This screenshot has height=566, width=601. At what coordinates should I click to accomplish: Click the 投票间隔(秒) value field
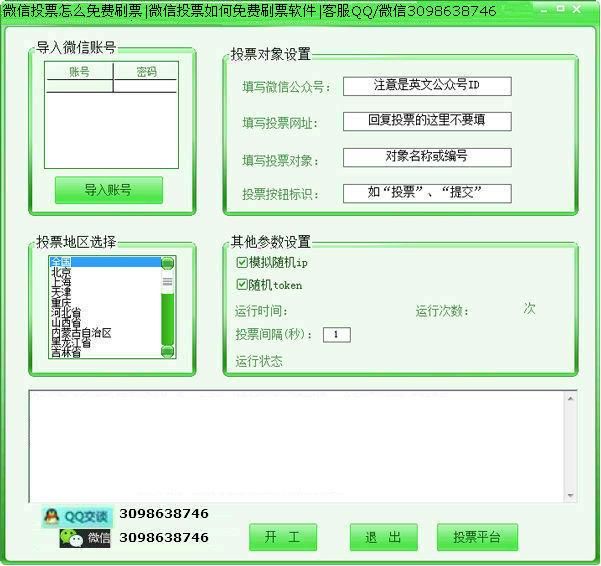(x=337, y=335)
